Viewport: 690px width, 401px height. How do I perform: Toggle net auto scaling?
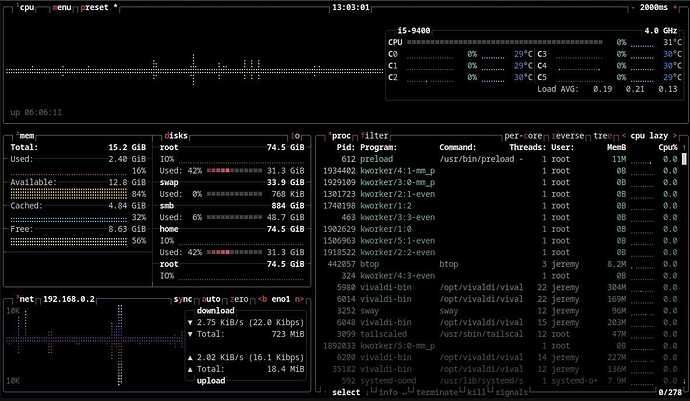tap(211, 299)
